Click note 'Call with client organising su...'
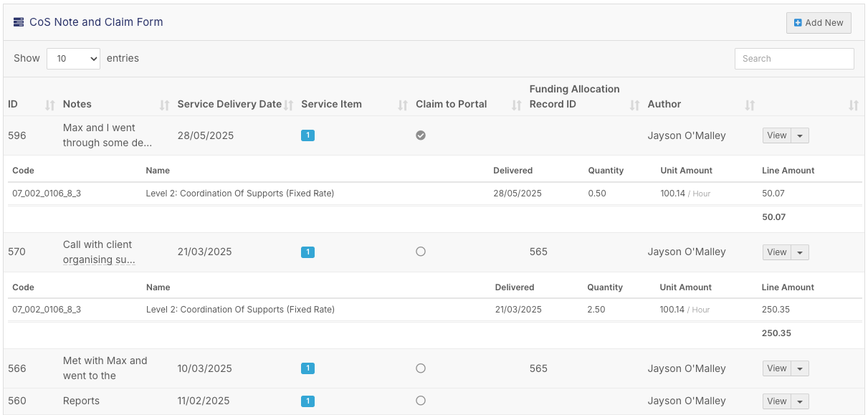Screen dimensions: 868x415 pos(99,252)
